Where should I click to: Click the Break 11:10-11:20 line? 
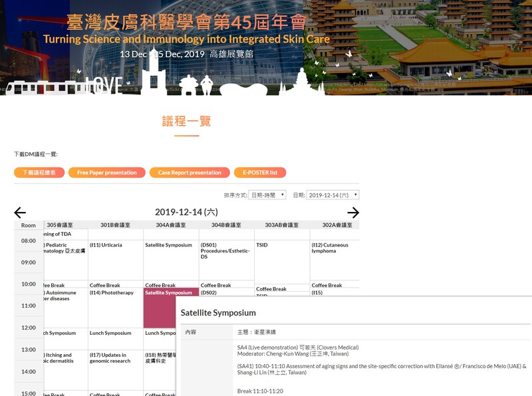pos(260,391)
